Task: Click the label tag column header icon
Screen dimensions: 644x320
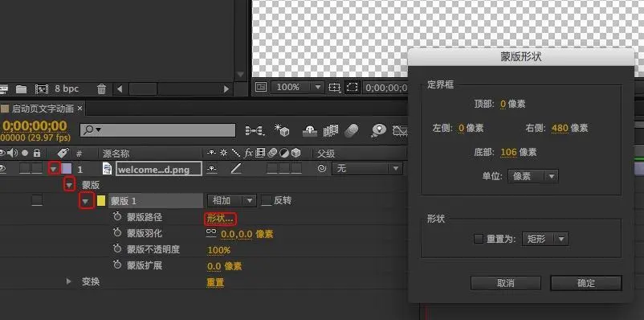Action: pos(63,153)
